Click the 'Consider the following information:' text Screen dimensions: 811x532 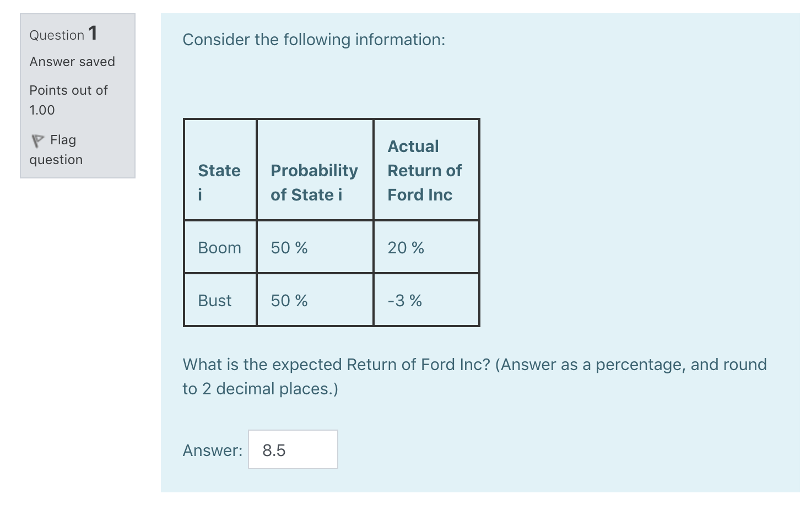click(x=313, y=39)
